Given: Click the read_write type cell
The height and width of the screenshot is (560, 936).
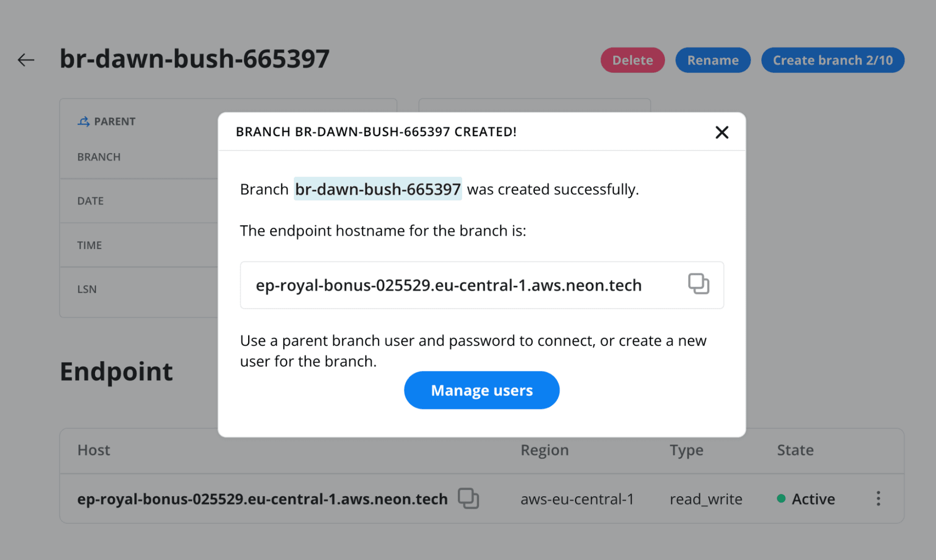Looking at the screenshot, I should 705,499.
